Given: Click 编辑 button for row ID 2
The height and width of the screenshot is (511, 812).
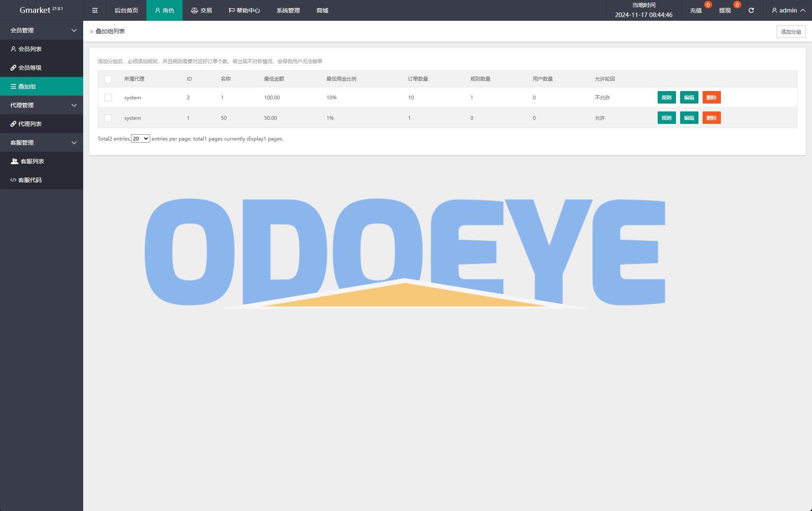Looking at the screenshot, I should pos(689,98).
